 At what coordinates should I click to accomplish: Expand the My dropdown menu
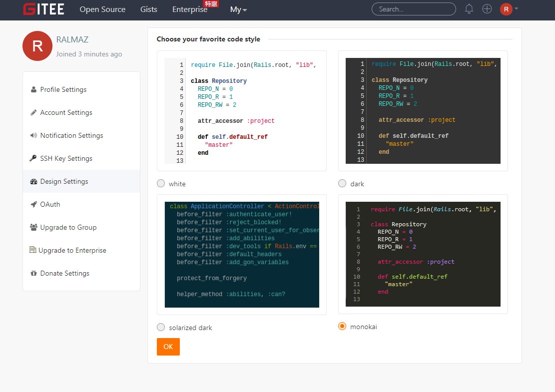[x=238, y=9]
